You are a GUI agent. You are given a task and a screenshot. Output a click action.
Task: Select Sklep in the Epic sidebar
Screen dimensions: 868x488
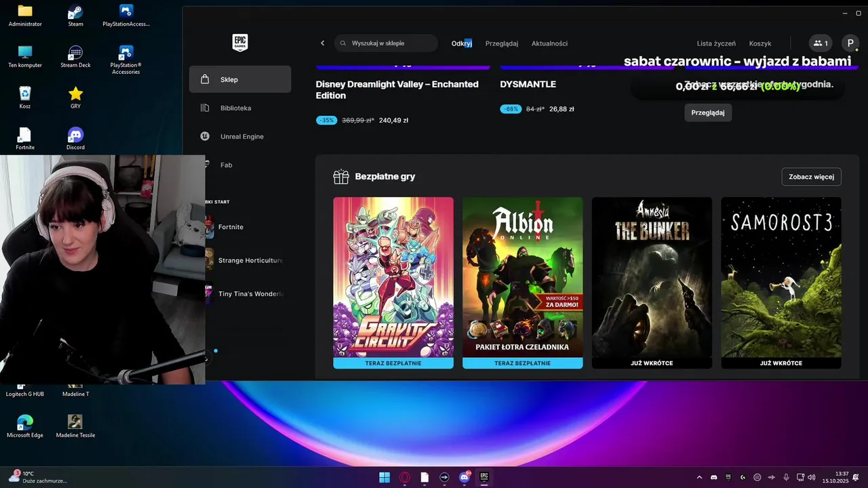[240, 79]
